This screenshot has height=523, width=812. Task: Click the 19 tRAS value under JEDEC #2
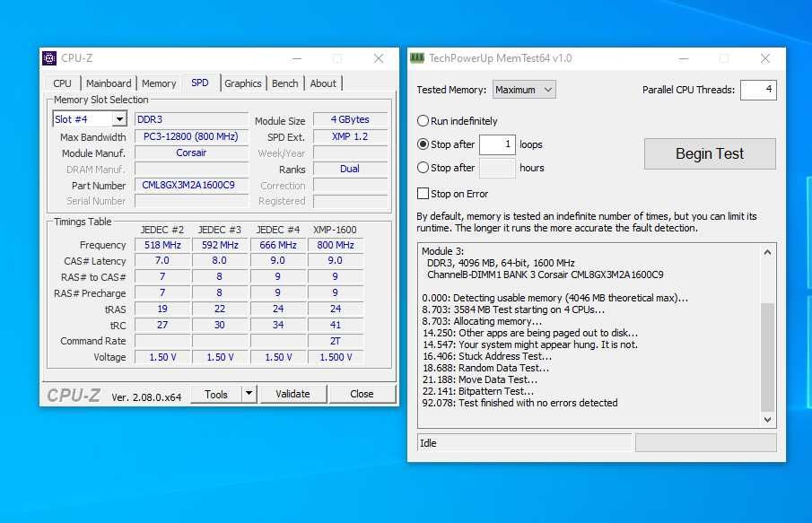162,309
